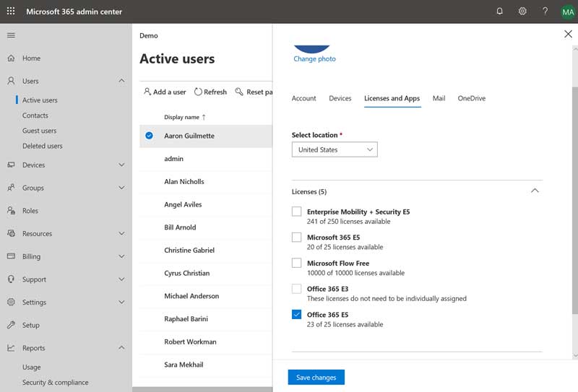This screenshot has width=578, height=392.
Task: Toggle the hamburger navigation menu
Action: [11, 35]
